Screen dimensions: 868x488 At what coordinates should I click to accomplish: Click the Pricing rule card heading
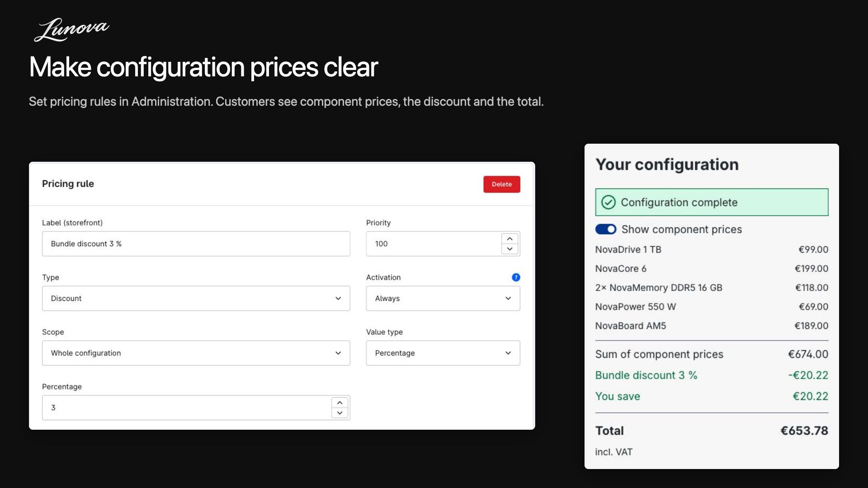click(x=68, y=184)
